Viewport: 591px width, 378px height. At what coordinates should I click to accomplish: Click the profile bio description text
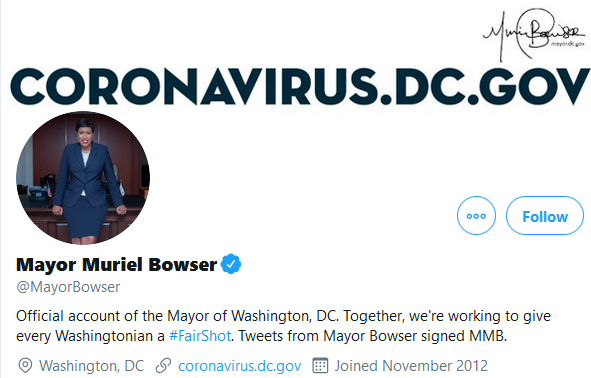pyautogui.click(x=283, y=326)
